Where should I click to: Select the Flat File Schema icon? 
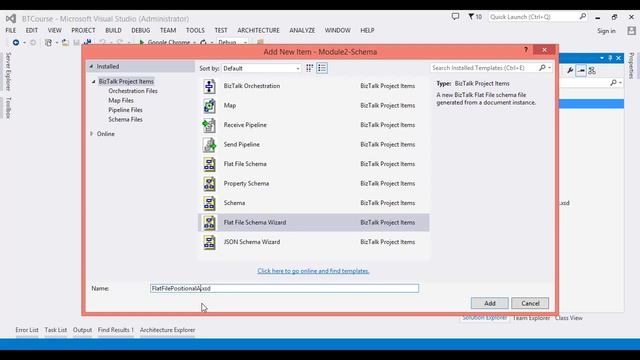(x=209, y=164)
